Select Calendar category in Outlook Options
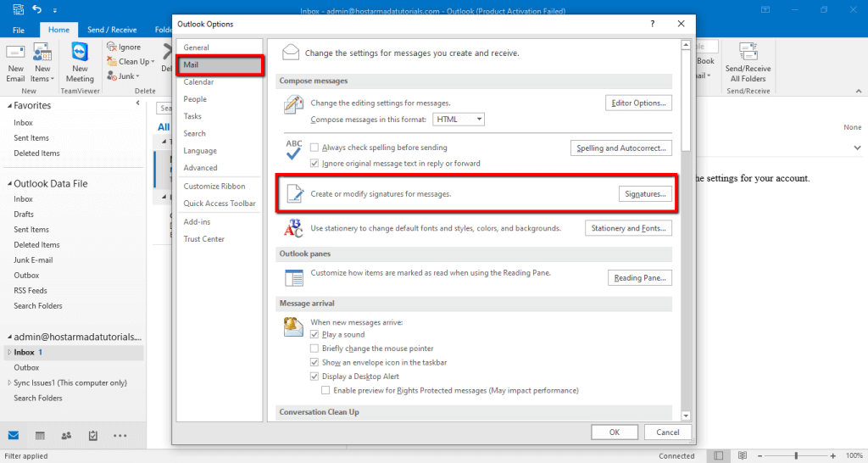 198,82
